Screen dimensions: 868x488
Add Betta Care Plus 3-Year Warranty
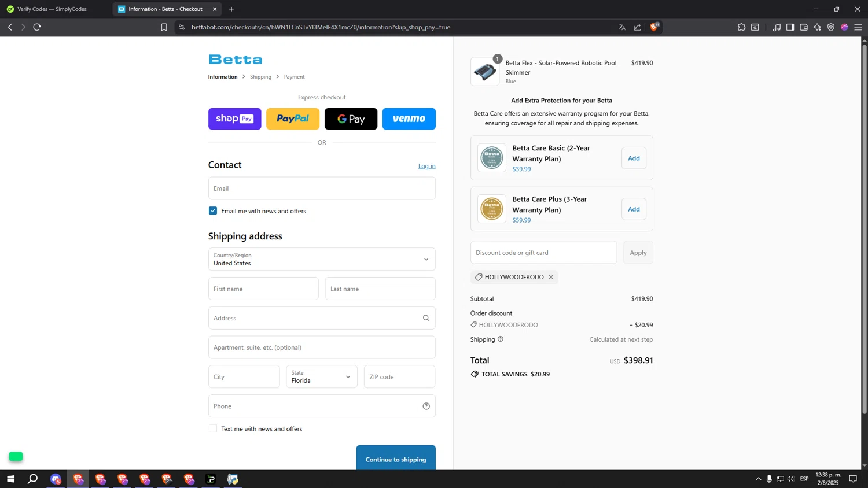pyautogui.click(x=634, y=209)
